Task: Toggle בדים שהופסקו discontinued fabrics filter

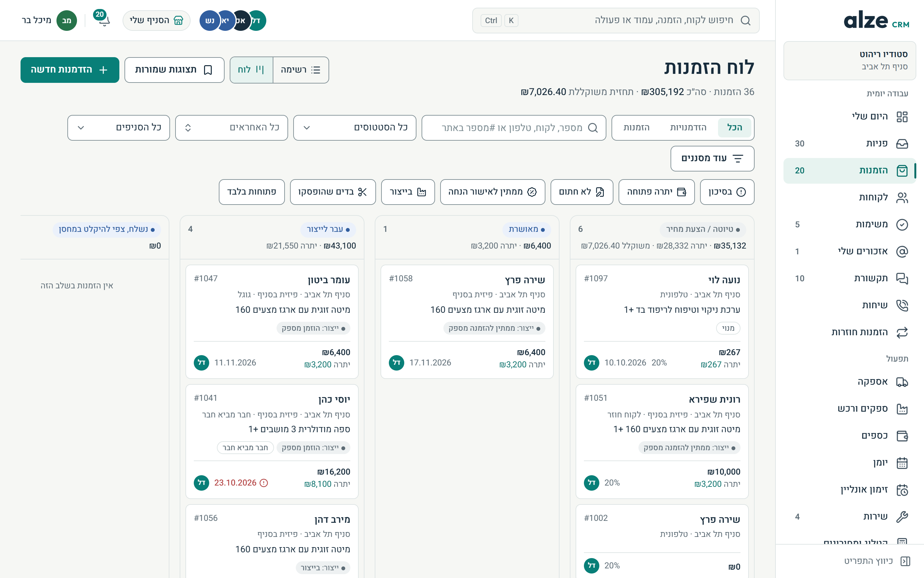Action: 333,192
